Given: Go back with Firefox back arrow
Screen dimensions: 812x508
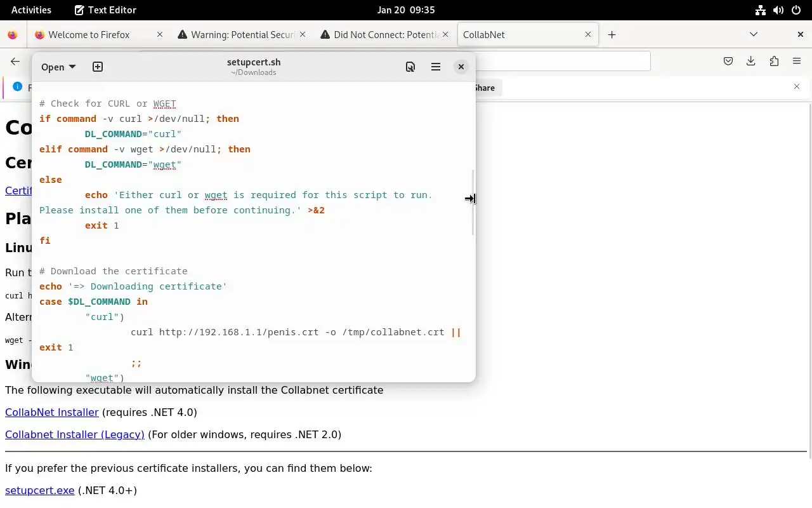Looking at the screenshot, I should pos(15,61).
